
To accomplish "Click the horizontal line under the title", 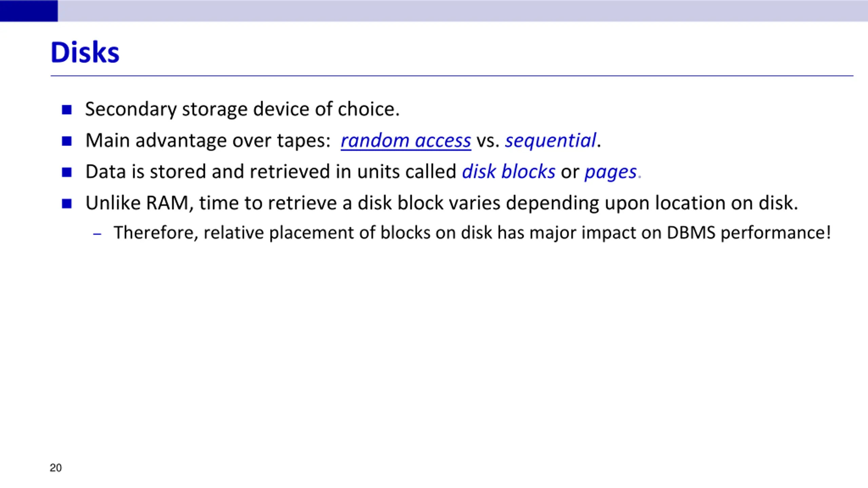I will click(452, 76).
